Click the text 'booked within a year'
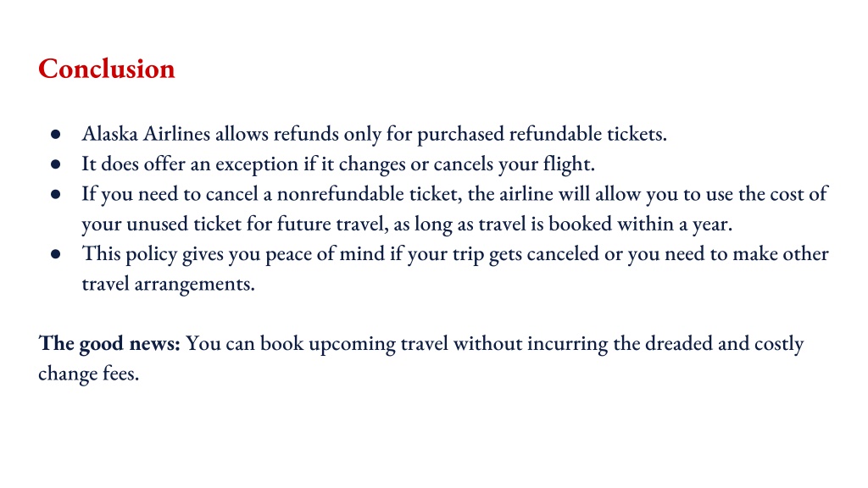Viewport: 868px width, 488px height. tap(639, 224)
